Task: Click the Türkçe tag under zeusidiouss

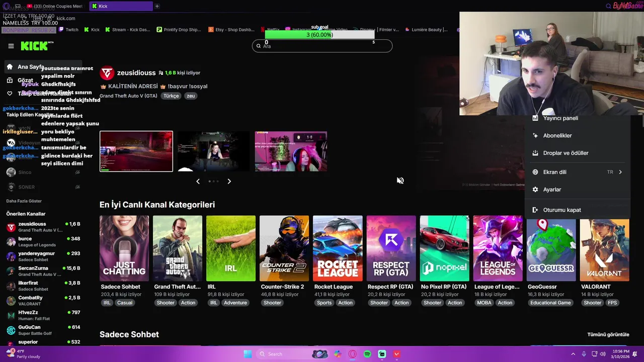Action: [x=171, y=96]
